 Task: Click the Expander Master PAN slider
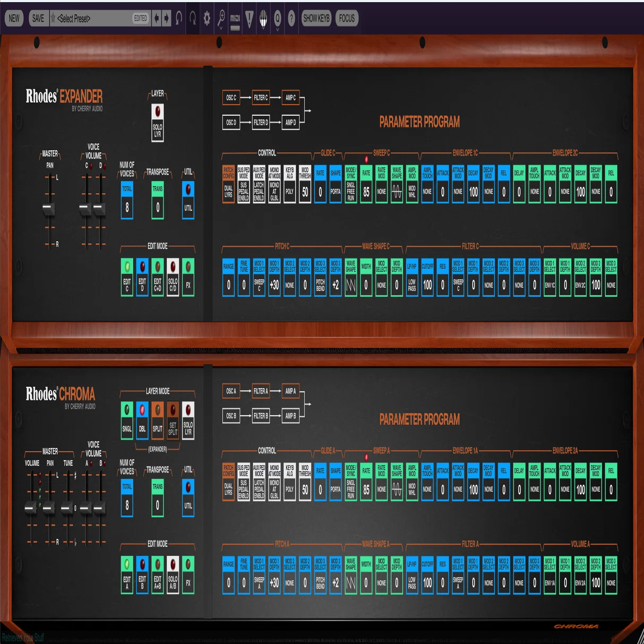[49, 209]
